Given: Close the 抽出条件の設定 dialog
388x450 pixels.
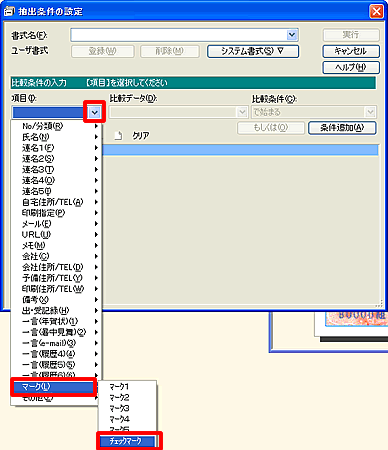Looking at the screenshot, I should tap(376, 12).
